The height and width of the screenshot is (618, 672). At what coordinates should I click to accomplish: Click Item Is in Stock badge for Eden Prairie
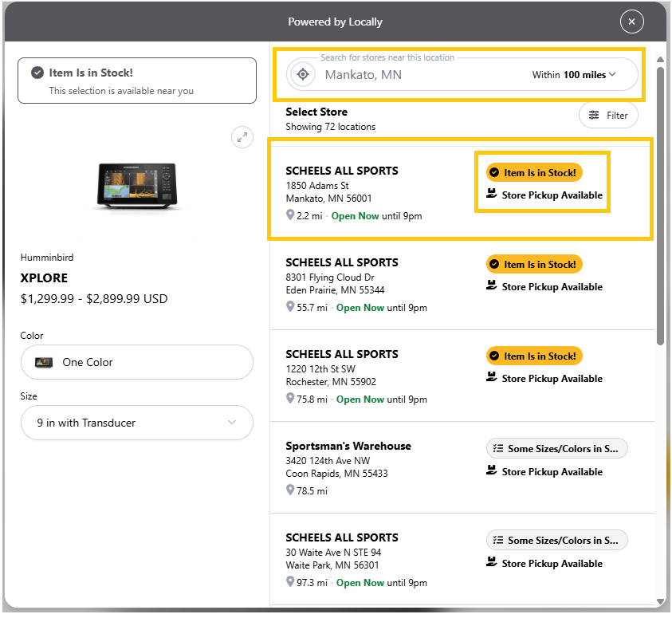click(x=534, y=265)
